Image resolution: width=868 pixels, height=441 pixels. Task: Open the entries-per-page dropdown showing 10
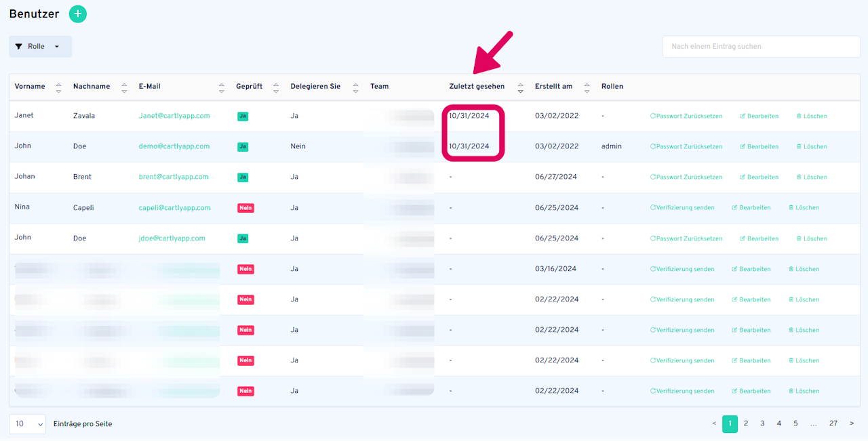[x=27, y=424]
